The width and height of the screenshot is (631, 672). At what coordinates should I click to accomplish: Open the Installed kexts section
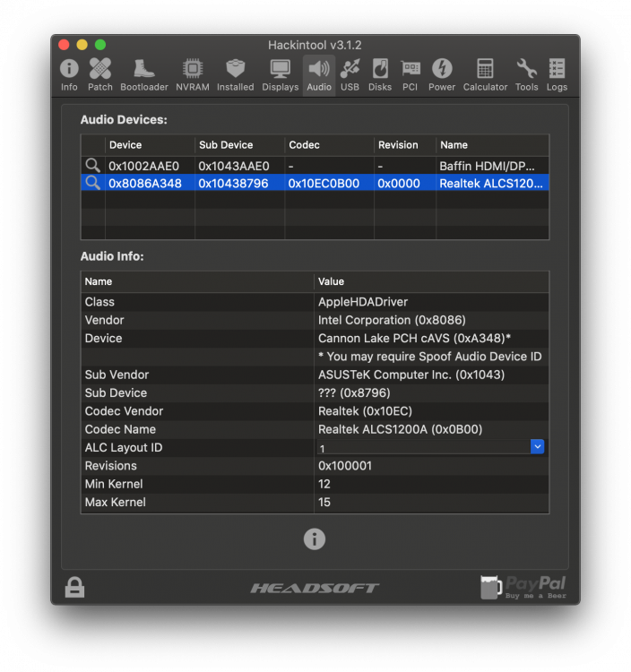point(236,75)
